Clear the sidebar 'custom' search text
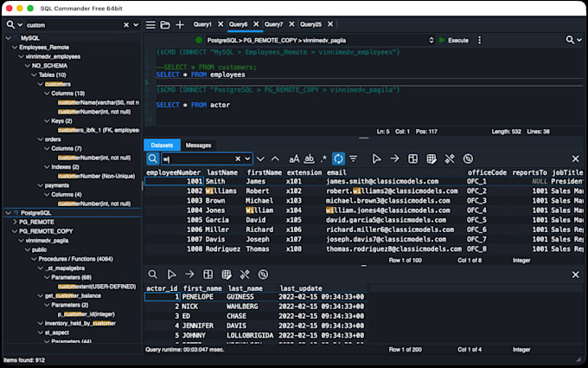This screenshot has width=588, height=368. (126, 25)
